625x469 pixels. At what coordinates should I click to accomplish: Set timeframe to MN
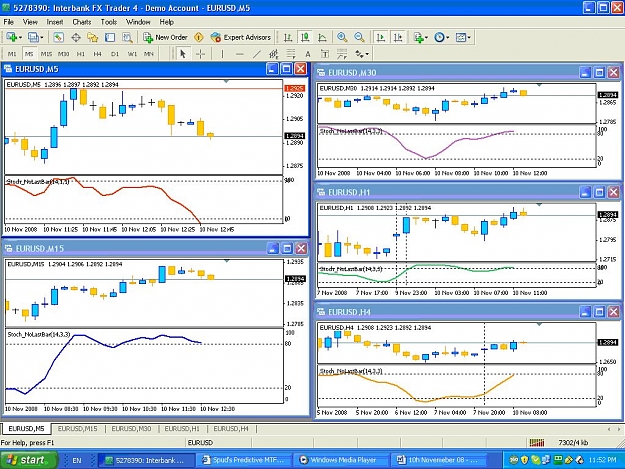click(x=149, y=54)
